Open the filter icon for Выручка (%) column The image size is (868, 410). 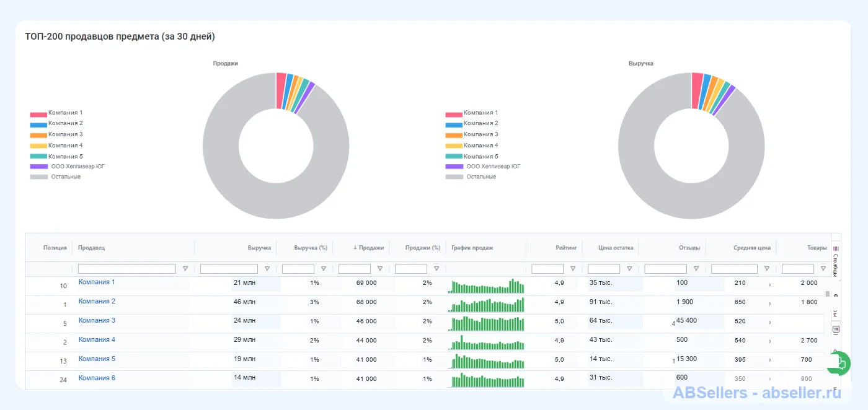pyautogui.click(x=324, y=269)
